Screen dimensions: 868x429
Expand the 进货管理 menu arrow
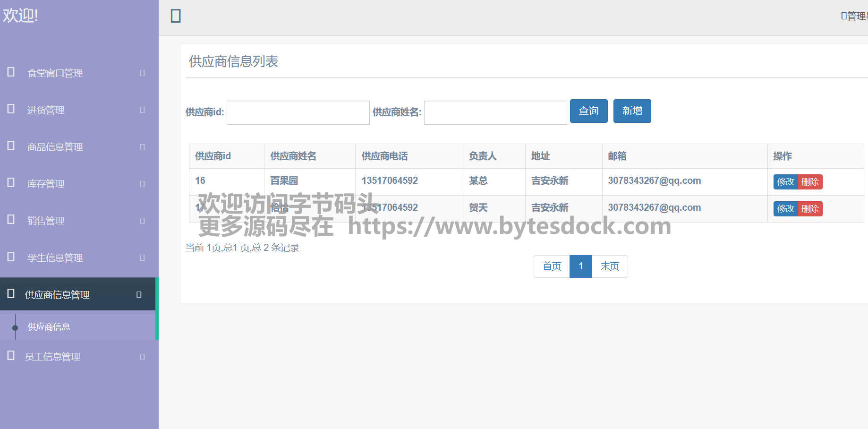[142, 110]
